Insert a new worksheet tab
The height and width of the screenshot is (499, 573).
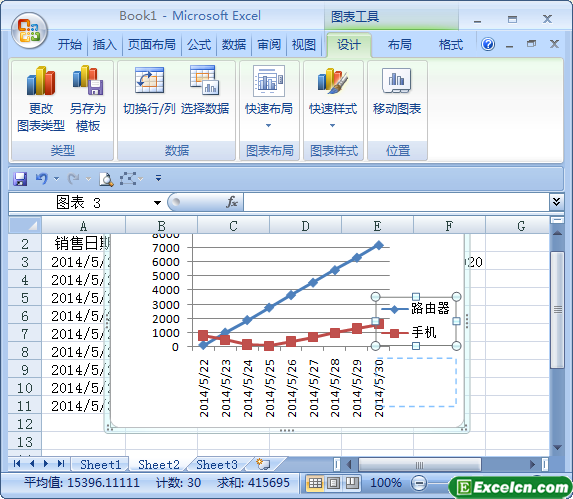pyautogui.click(x=263, y=464)
